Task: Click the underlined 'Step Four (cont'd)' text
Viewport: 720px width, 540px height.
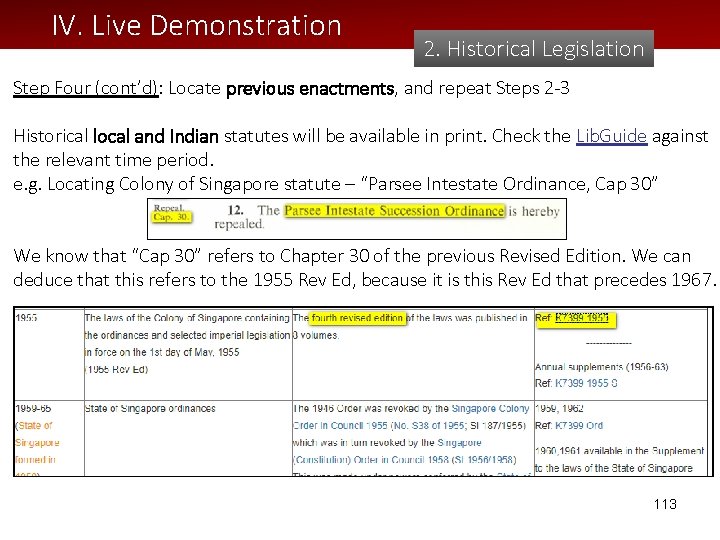Action: tap(85, 88)
